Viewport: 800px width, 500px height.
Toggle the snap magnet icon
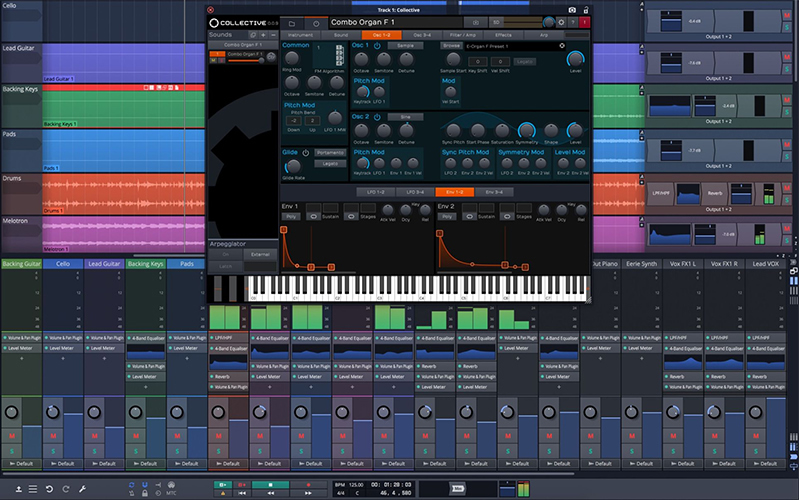coord(145,485)
